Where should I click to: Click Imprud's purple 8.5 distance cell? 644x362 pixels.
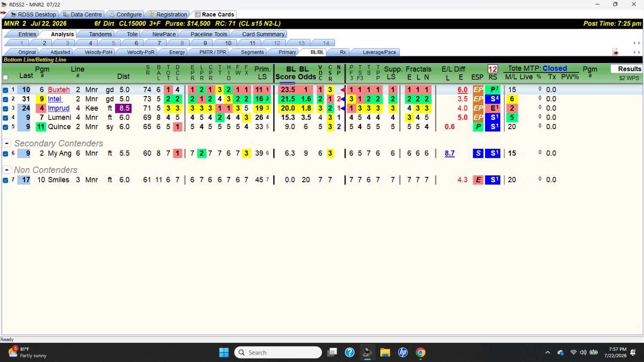125,108
